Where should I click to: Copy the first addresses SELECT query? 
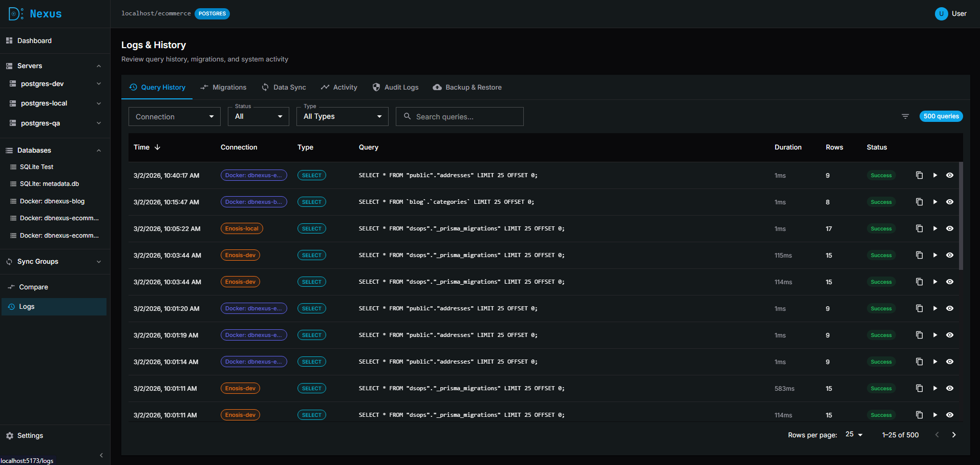point(919,175)
